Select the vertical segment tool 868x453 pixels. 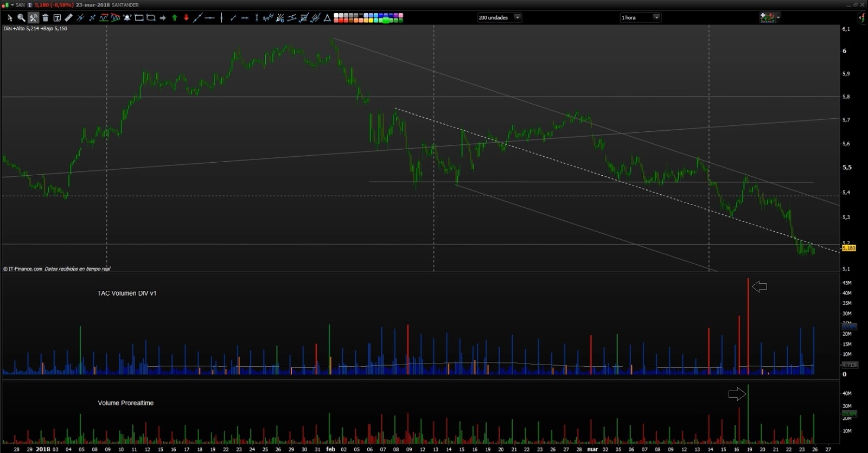coord(257,18)
